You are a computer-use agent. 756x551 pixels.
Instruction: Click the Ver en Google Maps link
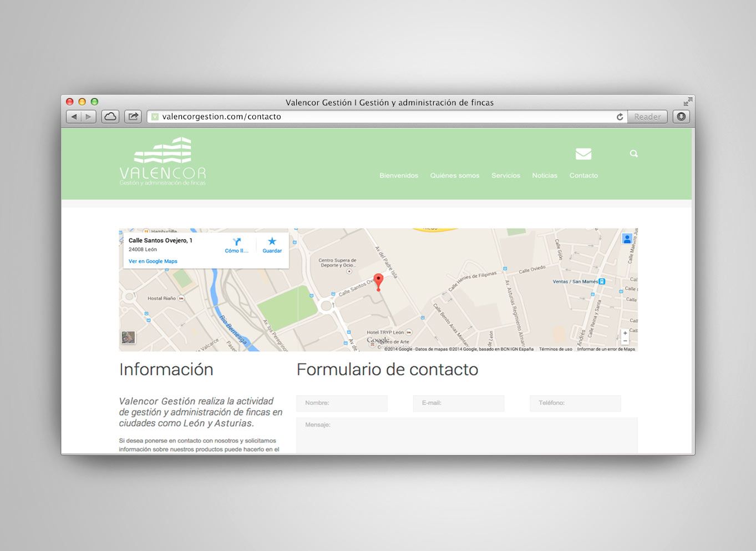click(x=153, y=261)
